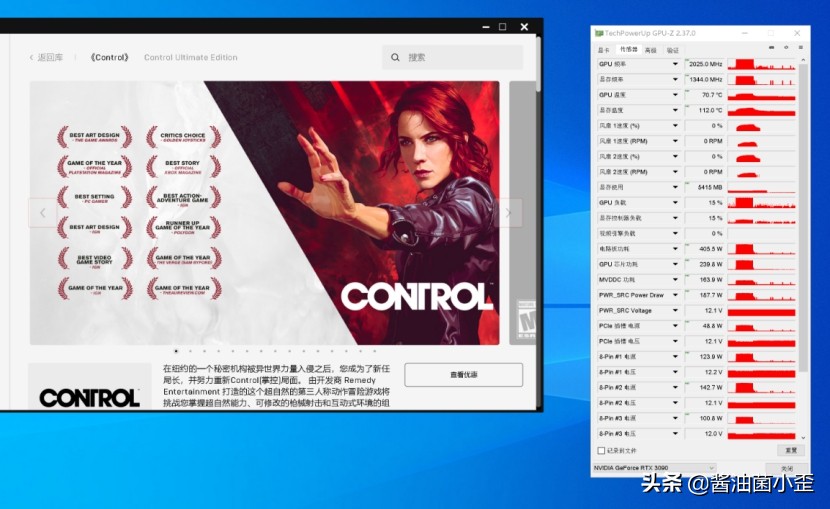Expand the PWR_SRC Power Draw dropdown

pos(675,295)
